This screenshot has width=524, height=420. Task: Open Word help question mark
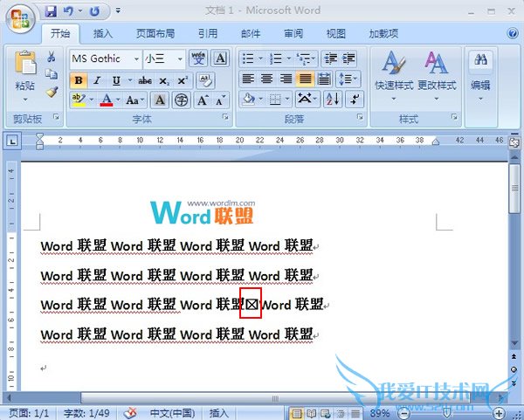(513, 33)
